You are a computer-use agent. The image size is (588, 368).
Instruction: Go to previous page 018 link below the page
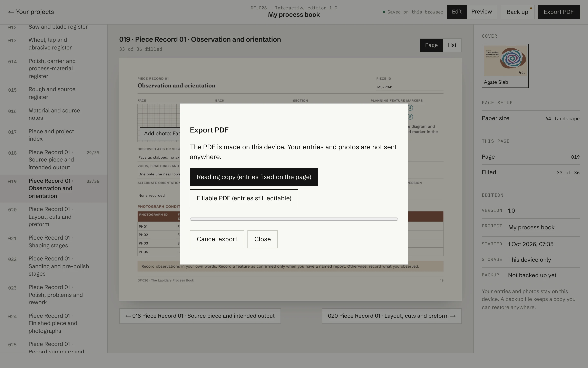point(200,316)
